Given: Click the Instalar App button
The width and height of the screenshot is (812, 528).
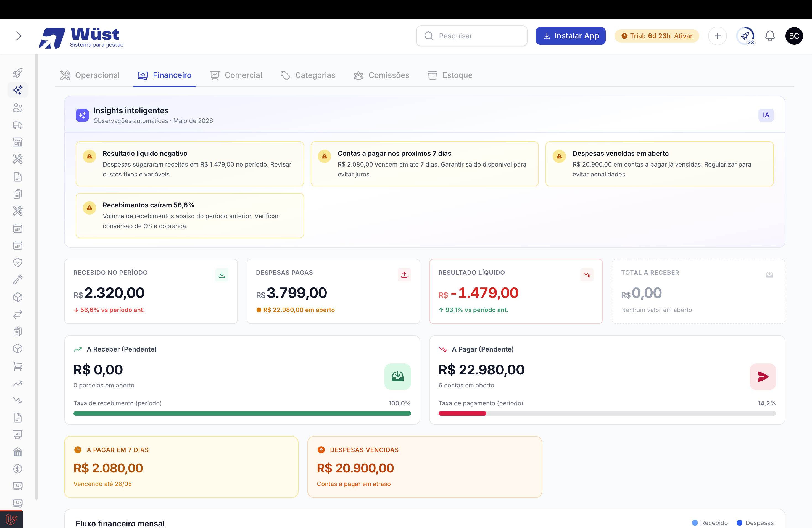Looking at the screenshot, I should point(570,36).
